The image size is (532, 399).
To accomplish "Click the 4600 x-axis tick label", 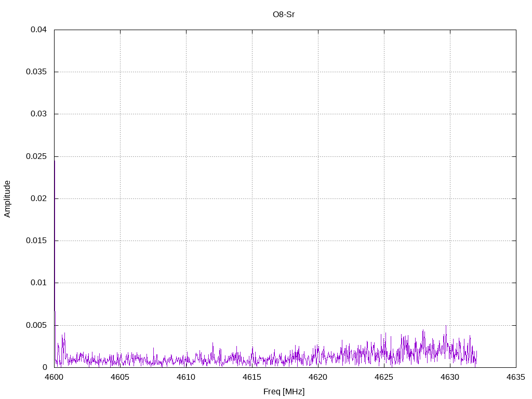I will 54,377.
